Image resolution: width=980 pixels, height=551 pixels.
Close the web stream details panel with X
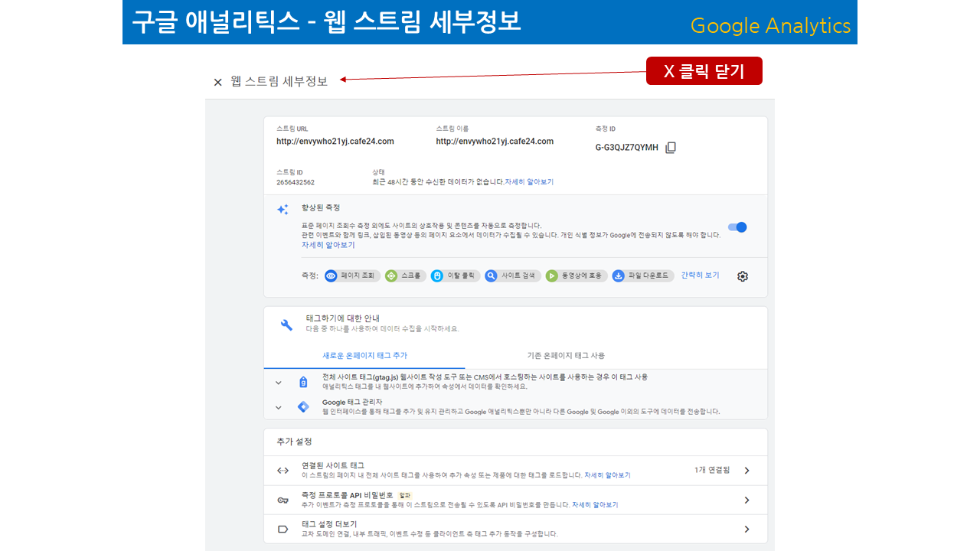pos(217,82)
